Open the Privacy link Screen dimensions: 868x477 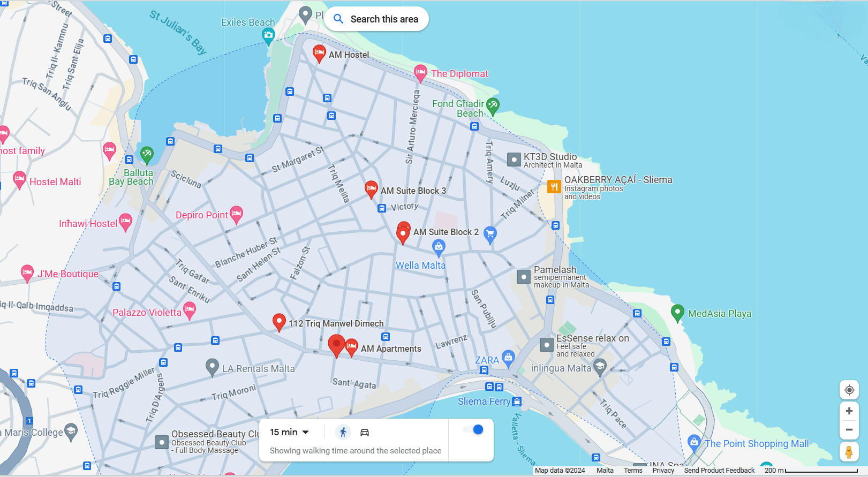pos(663,471)
